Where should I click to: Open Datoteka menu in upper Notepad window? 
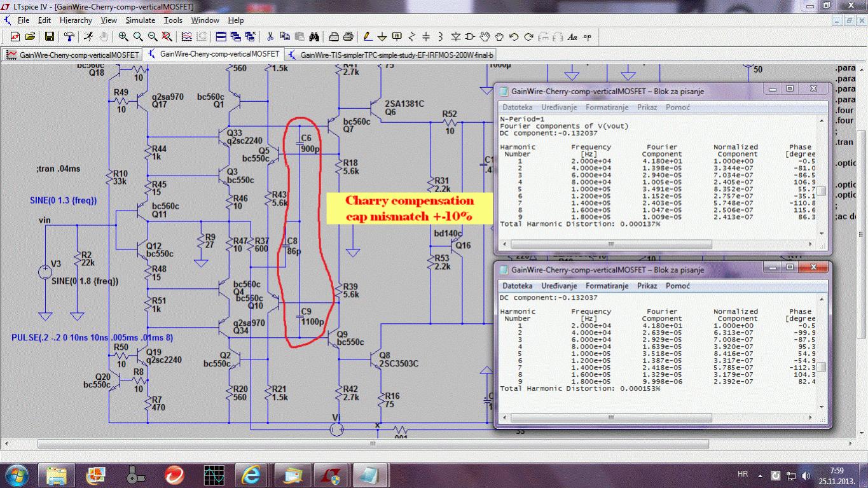click(x=517, y=108)
